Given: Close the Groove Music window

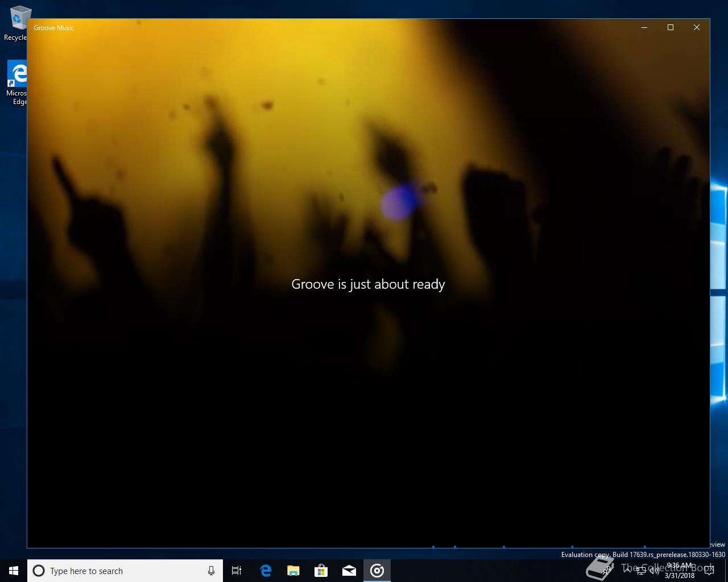Looking at the screenshot, I should point(697,27).
